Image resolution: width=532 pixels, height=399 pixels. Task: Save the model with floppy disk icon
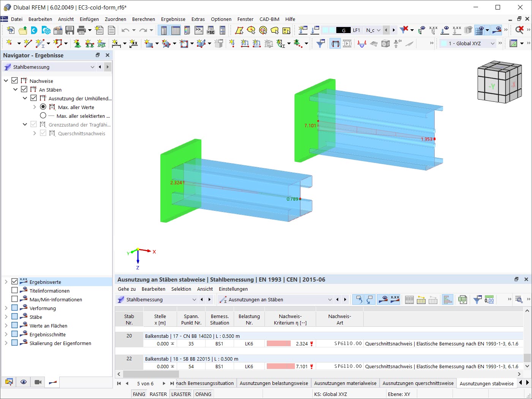tap(70, 30)
